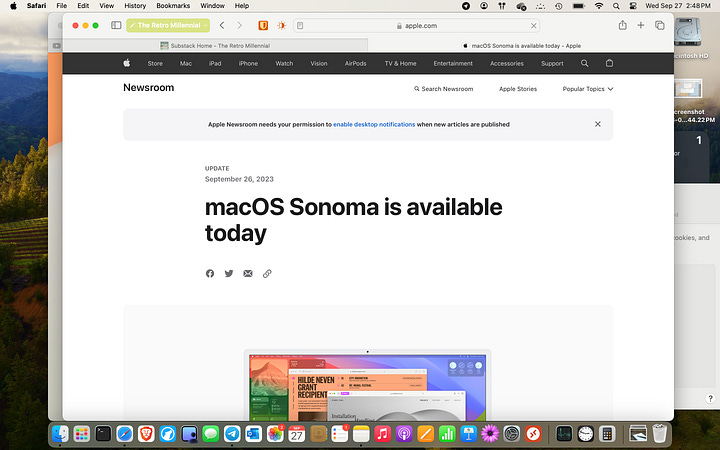Copy article link icon
The width and height of the screenshot is (720, 450).
pyautogui.click(x=267, y=274)
